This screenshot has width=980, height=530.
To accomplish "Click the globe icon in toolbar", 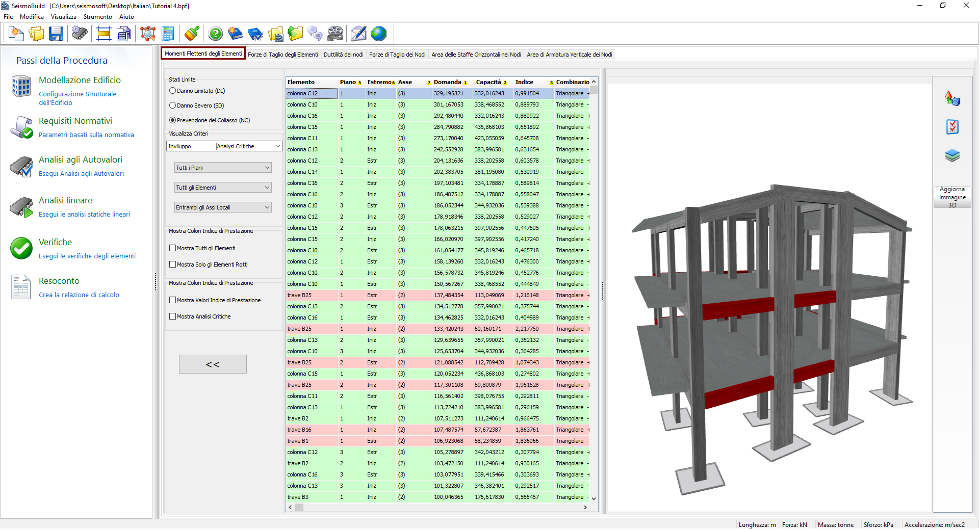I will pyautogui.click(x=379, y=34).
